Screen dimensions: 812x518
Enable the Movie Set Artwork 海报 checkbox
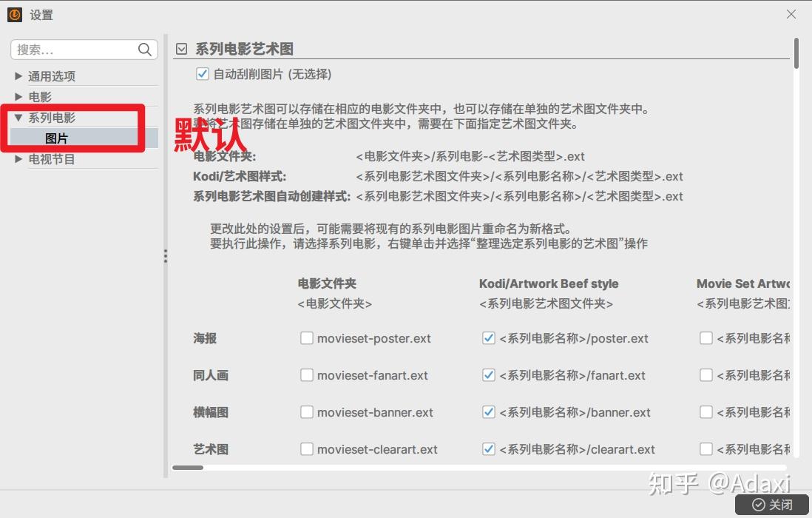tap(706, 337)
